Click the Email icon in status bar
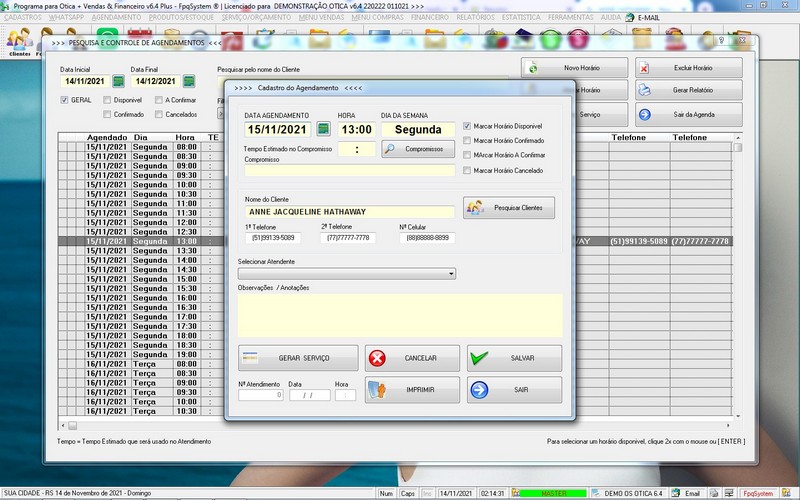Image resolution: width=800 pixels, height=500 pixels. click(x=676, y=493)
